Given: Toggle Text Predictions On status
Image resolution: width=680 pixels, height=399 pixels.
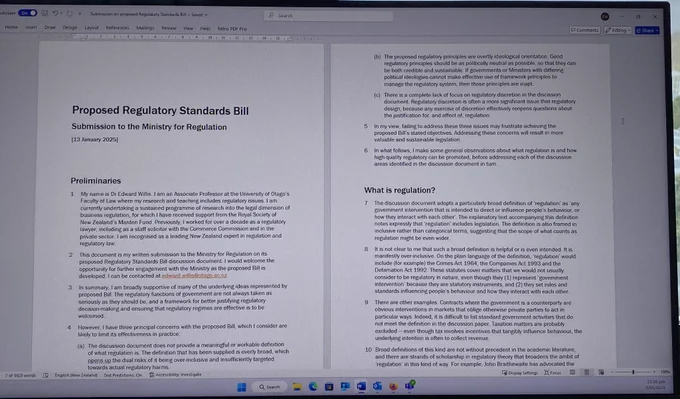Looking at the screenshot, I should [x=123, y=375].
